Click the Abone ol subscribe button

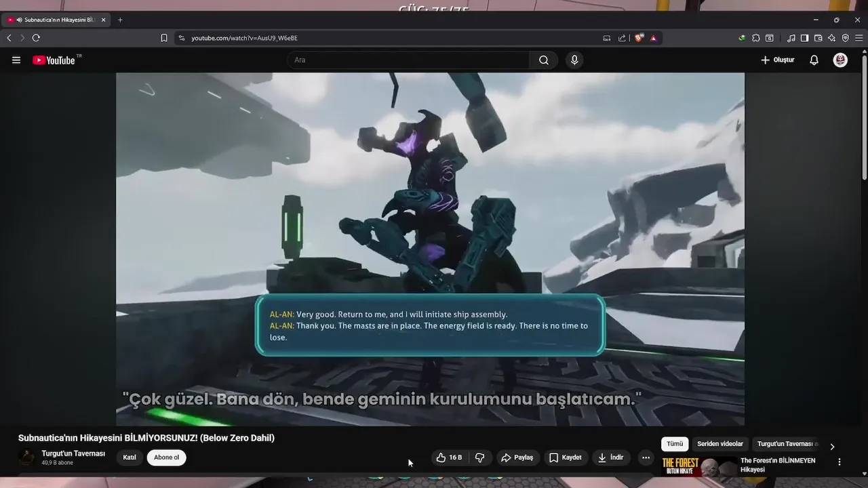coord(167,457)
